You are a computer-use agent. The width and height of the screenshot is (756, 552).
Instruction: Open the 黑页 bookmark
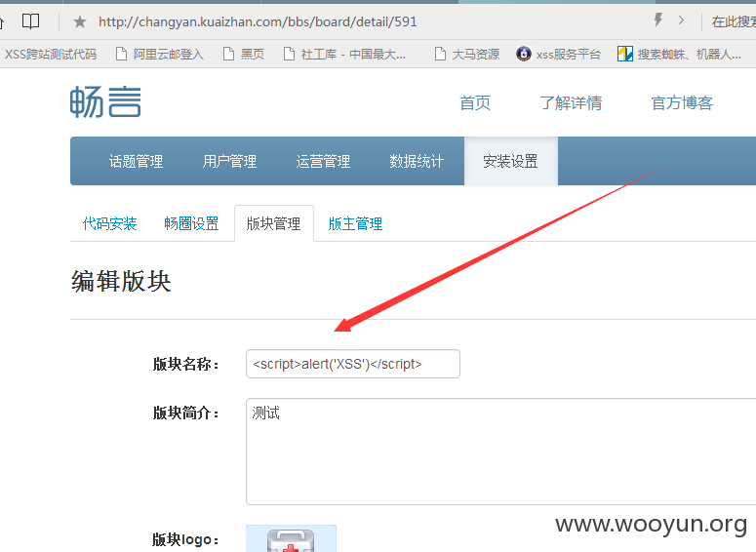tap(244, 54)
